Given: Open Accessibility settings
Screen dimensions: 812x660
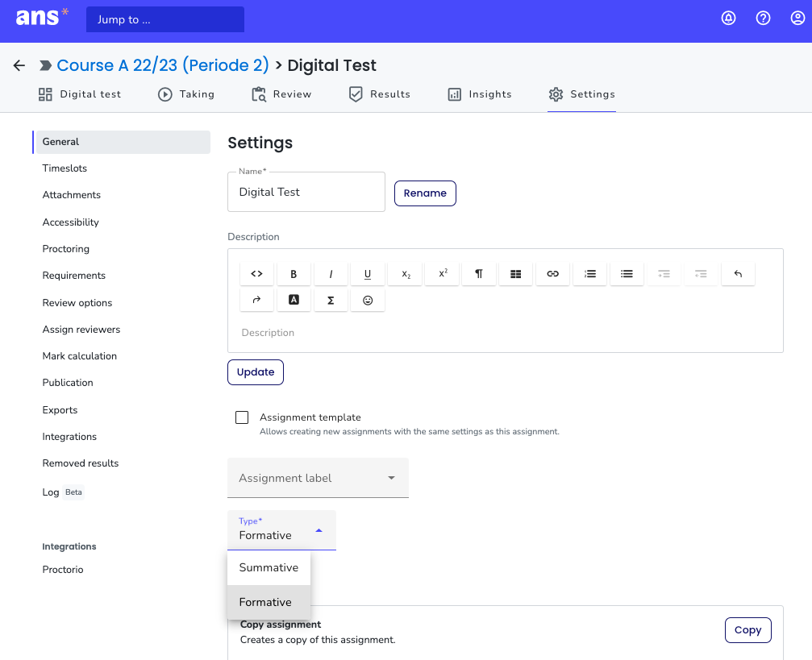Looking at the screenshot, I should [70, 222].
